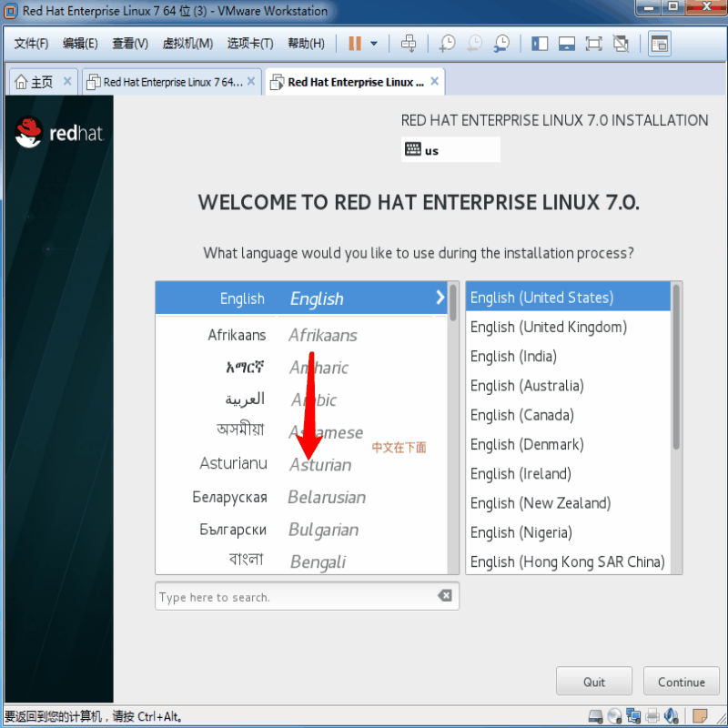728x728 pixels.
Task: Select Bengali in the language list
Action: pos(301,561)
